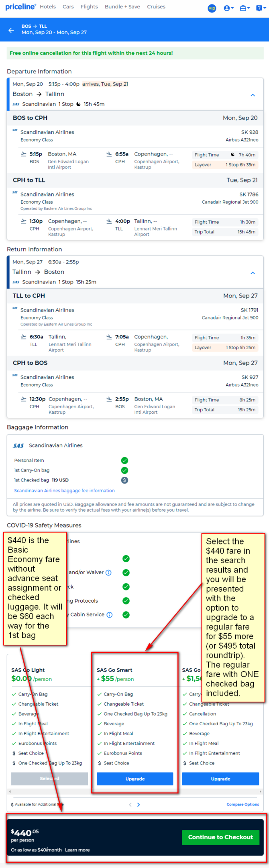
Task: Click the fare options horizontal scrollbar
Action: 135,792
